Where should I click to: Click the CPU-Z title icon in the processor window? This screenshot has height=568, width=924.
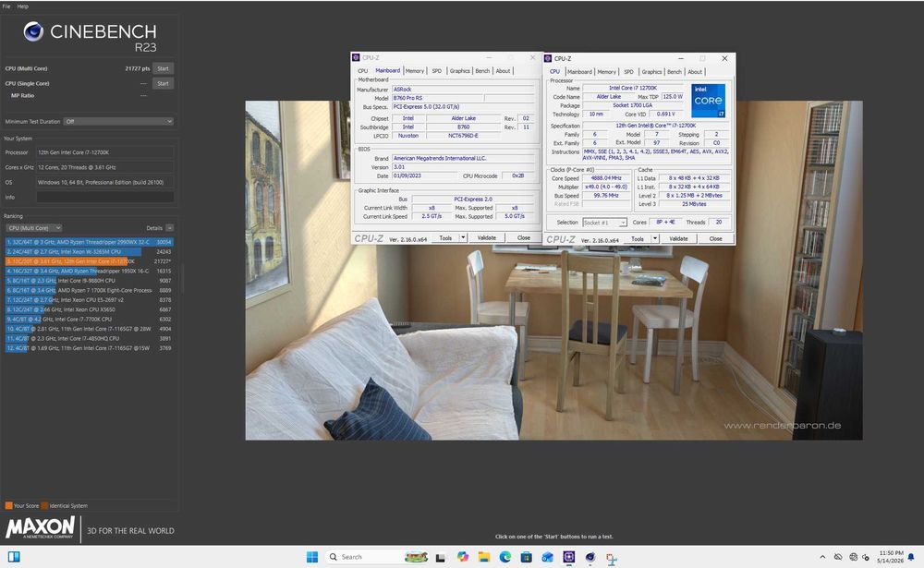(548, 58)
